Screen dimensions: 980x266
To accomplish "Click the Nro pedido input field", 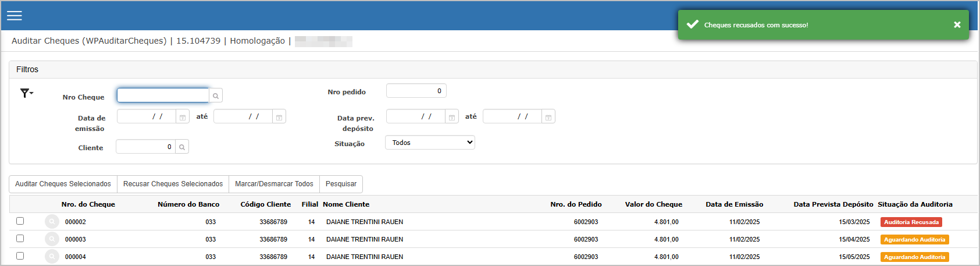I will 416,91.
